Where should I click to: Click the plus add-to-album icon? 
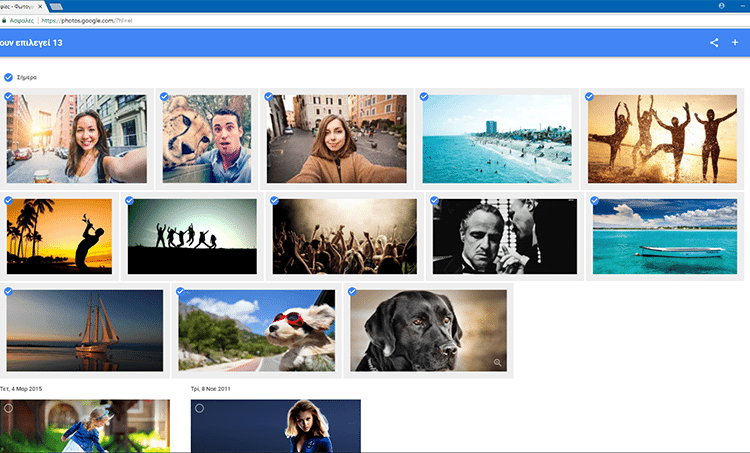[x=735, y=43]
